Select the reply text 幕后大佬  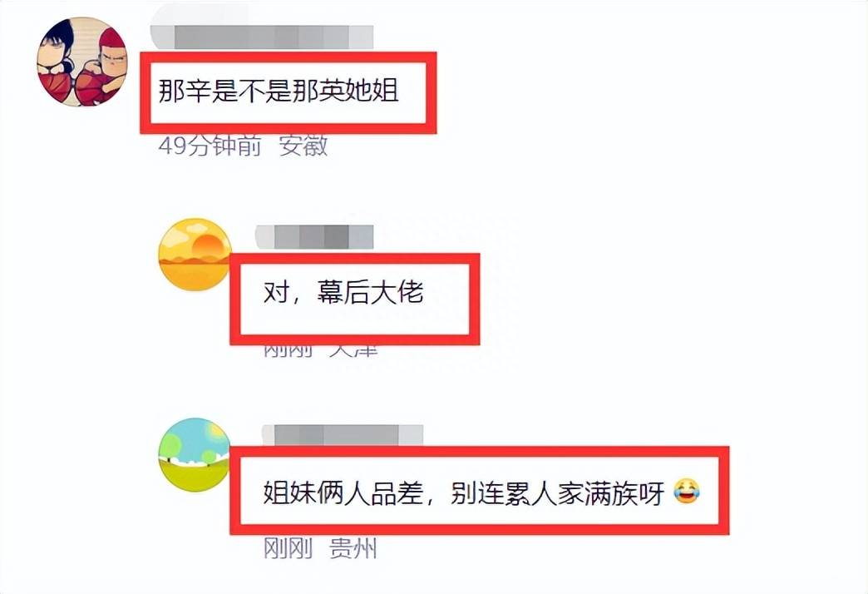pyautogui.click(x=370, y=292)
